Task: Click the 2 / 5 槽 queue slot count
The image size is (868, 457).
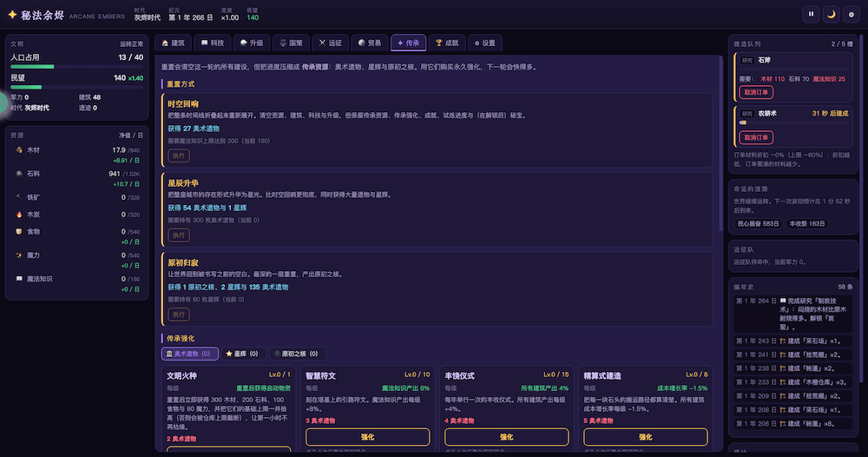Action: point(841,43)
